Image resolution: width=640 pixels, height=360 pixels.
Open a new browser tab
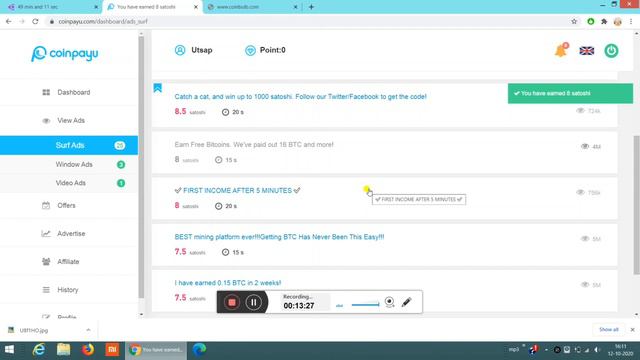(x=311, y=7)
